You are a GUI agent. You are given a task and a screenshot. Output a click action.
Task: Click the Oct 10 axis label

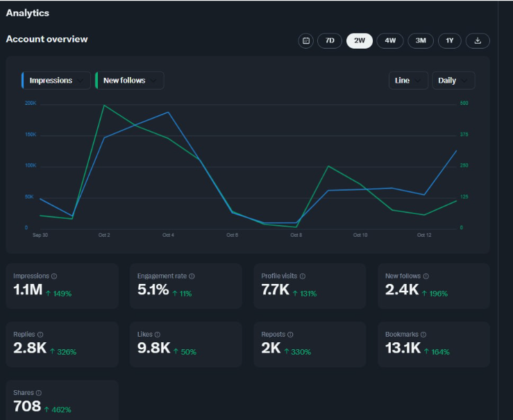360,235
